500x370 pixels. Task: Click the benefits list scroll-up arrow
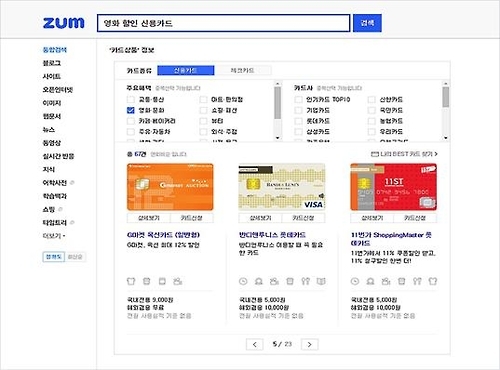(x=277, y=83)
